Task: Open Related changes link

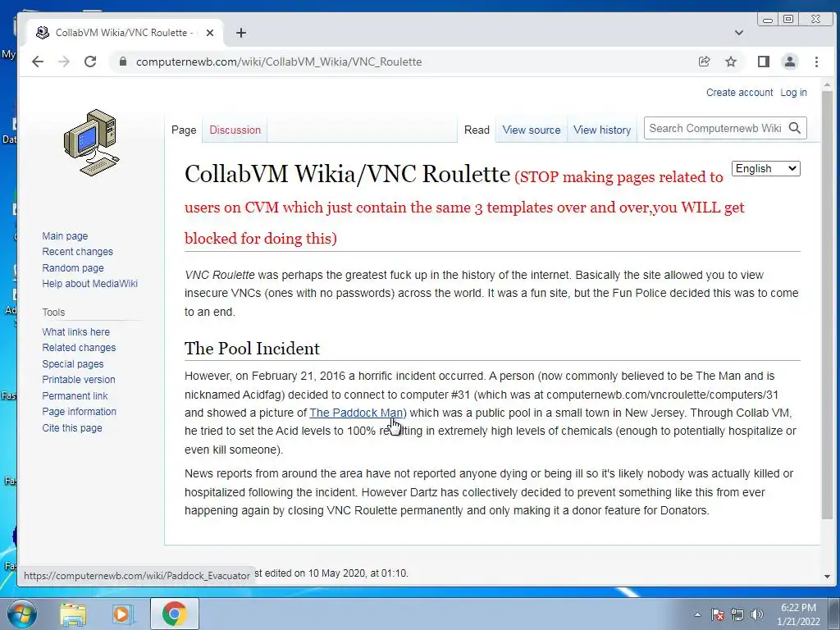Action: click(x=79, y=347)
